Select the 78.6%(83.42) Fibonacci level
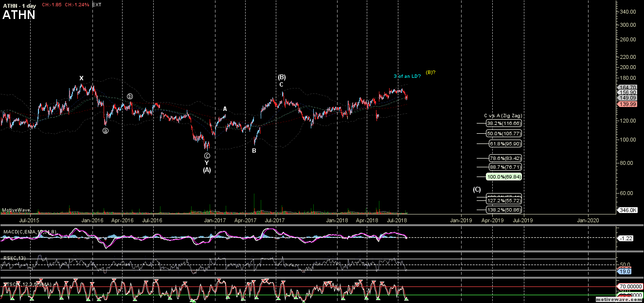 click(x=505, y=159)
